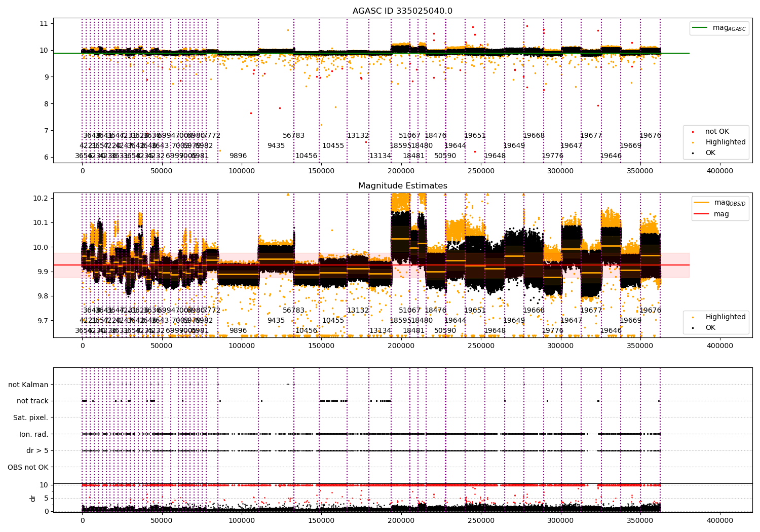Click obsid label 19647 in Magnitude Estimates plot

[572, 321]
